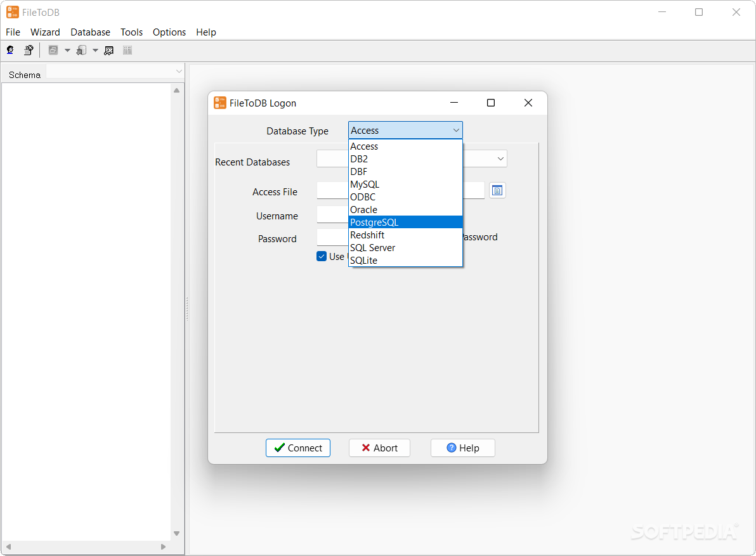Click the wizard windows toolbar icon
This screenshot has width=756, height=556.
click(x=53, y=50)
